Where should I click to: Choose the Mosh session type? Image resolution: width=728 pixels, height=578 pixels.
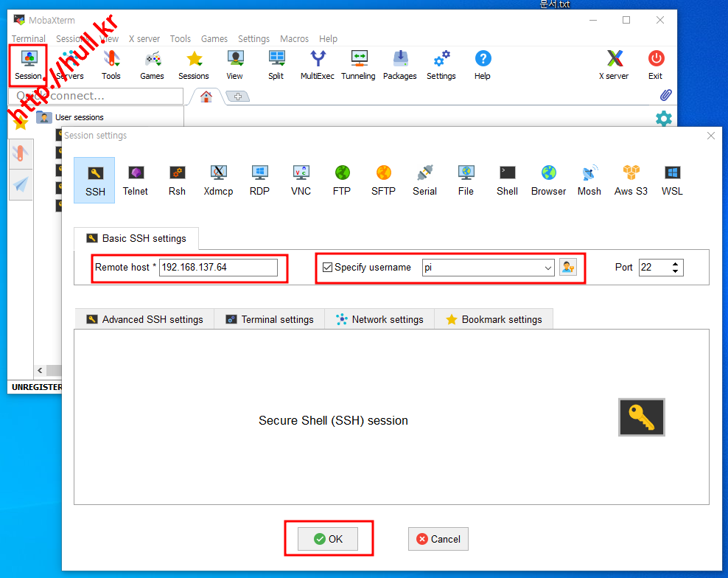(589, 180)
